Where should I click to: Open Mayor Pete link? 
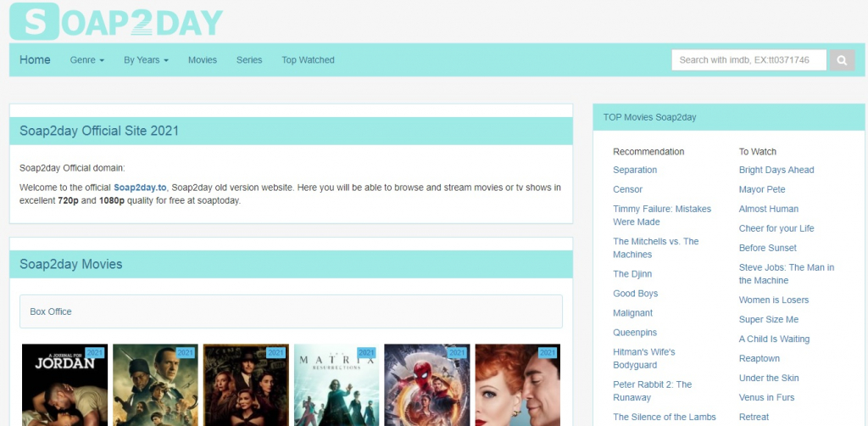tap(762, 189)
